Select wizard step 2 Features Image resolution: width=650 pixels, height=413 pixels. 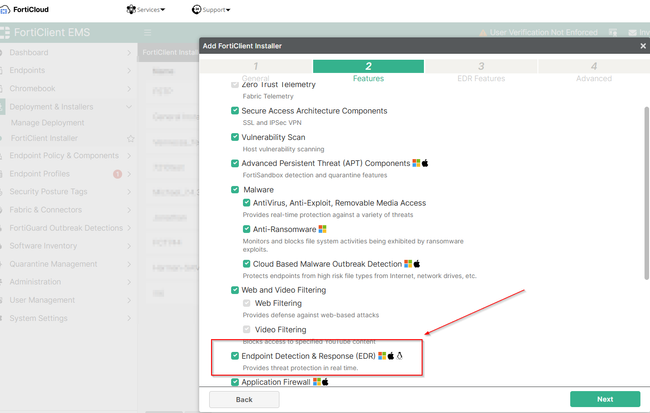pyautogui.click(x=369, y=71)
